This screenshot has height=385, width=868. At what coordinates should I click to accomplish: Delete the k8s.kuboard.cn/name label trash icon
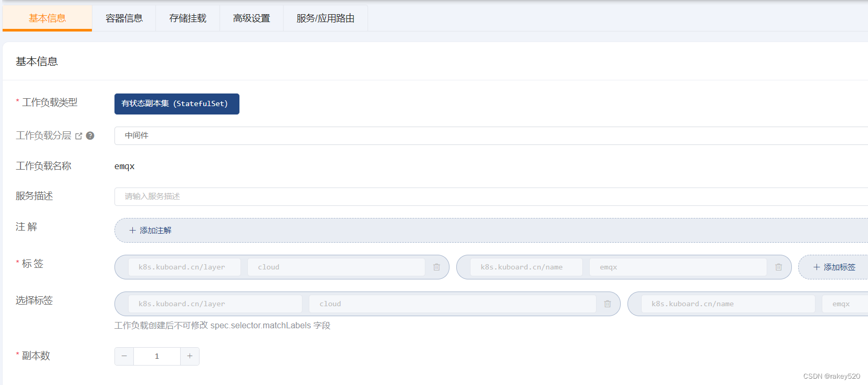pos(779,267)
